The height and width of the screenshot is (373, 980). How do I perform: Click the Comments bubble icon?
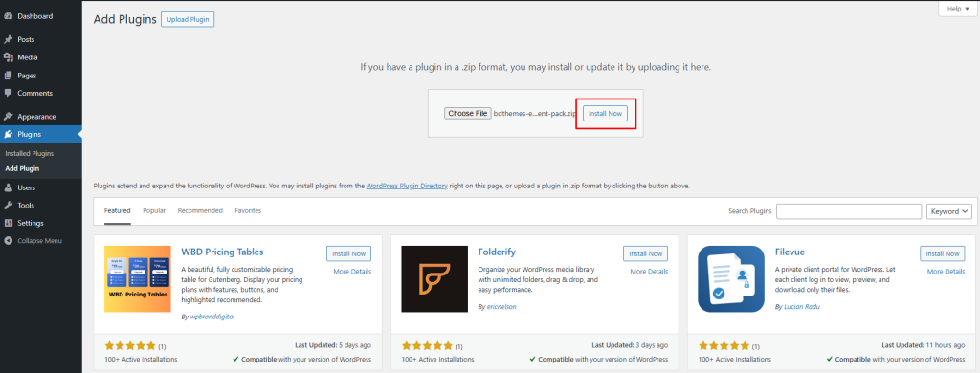[8, 93]
